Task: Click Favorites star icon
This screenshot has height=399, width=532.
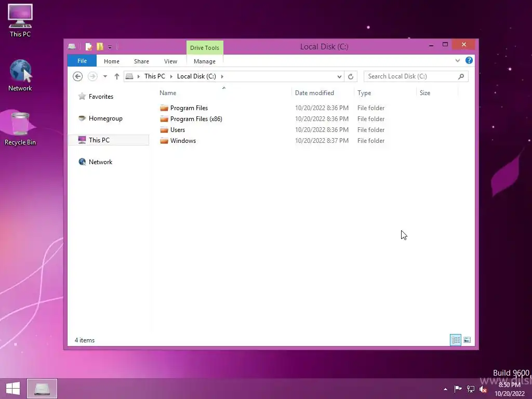Action: pos(82,96)
